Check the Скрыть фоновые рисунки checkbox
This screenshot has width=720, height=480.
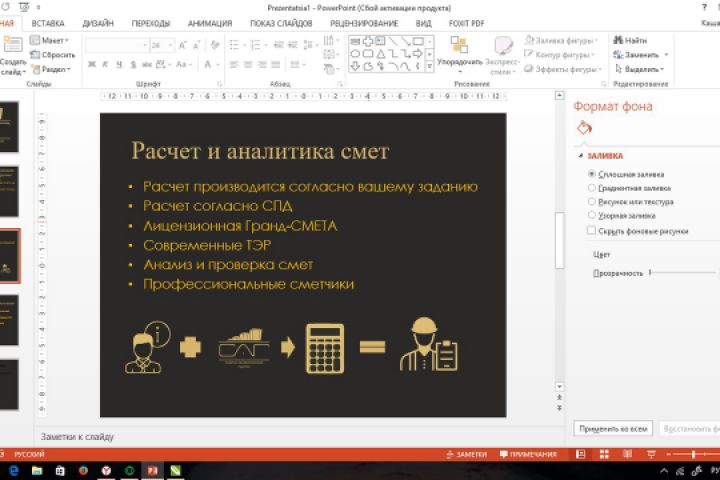pyautogui.click(x=591, y=231)
